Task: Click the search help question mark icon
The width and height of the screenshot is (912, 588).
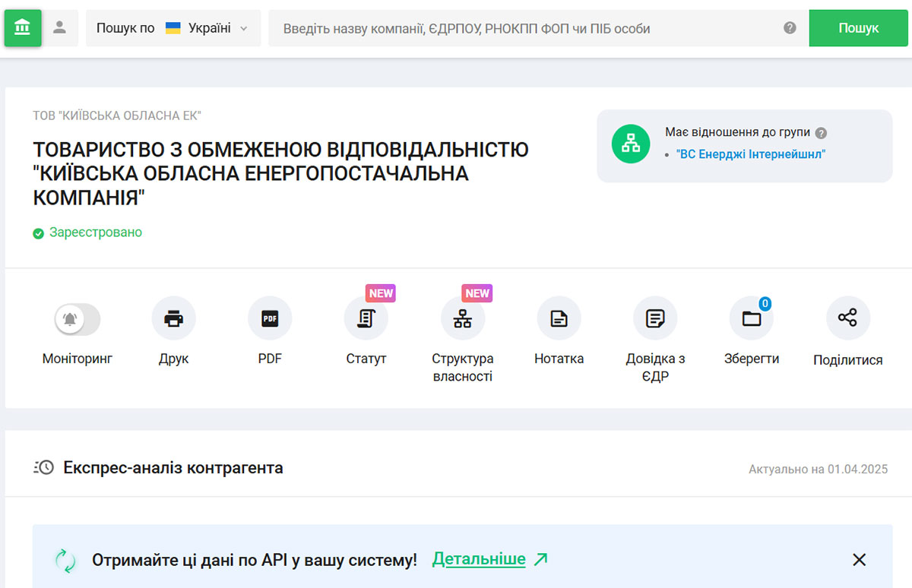Action: click(x=790, y=28)
